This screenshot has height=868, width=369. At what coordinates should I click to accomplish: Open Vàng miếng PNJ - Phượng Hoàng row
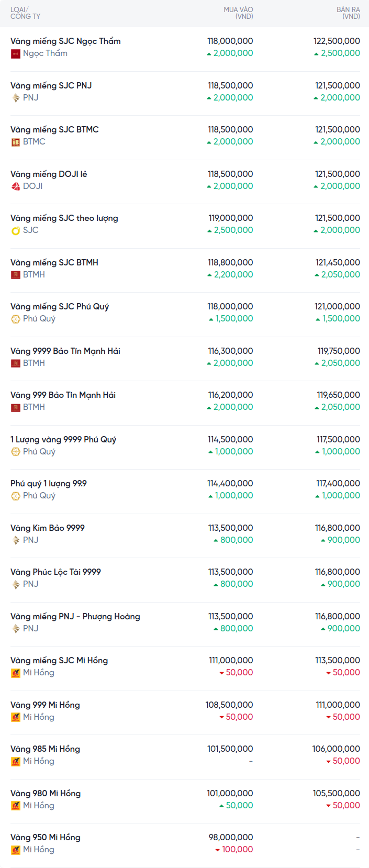[75, 616]
